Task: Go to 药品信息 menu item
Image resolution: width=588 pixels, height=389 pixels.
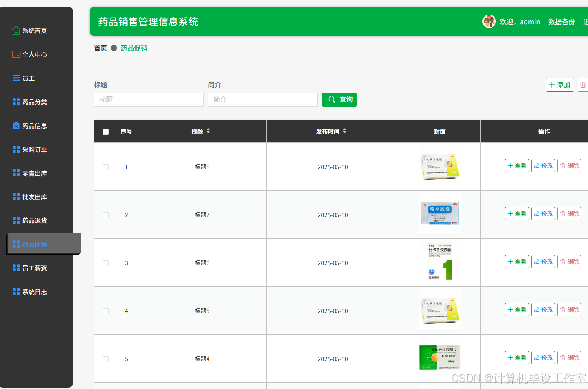Action: tap(35, 126)
